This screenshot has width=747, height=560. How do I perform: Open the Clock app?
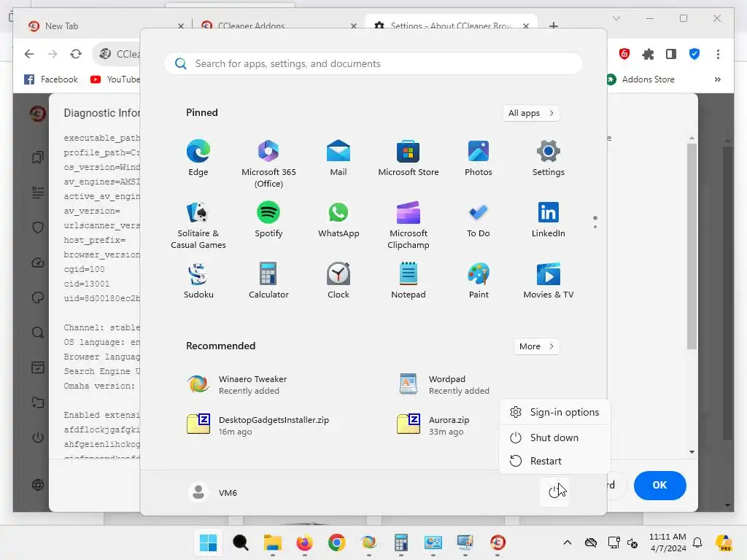tap(338, 281)
